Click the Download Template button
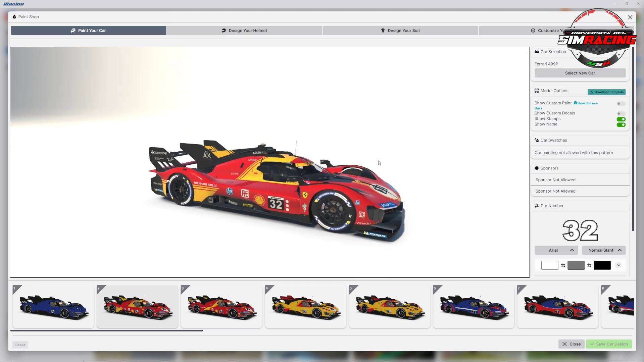The image size is (644, 362). (x=606, y=92)
